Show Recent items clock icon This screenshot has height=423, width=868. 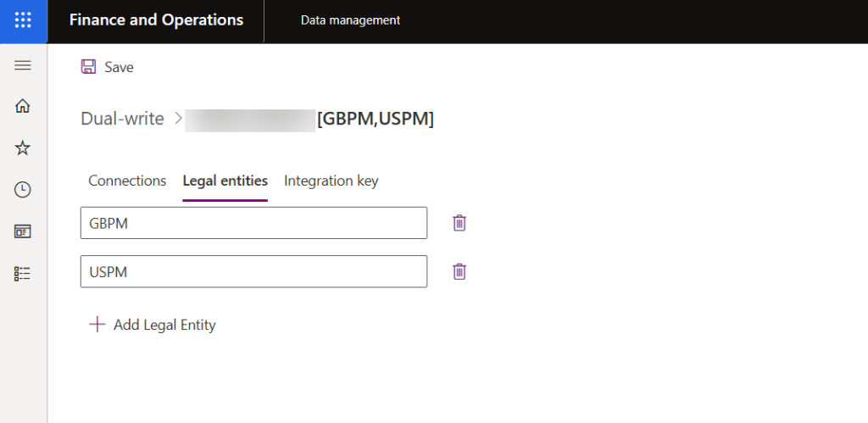(23, 190)
